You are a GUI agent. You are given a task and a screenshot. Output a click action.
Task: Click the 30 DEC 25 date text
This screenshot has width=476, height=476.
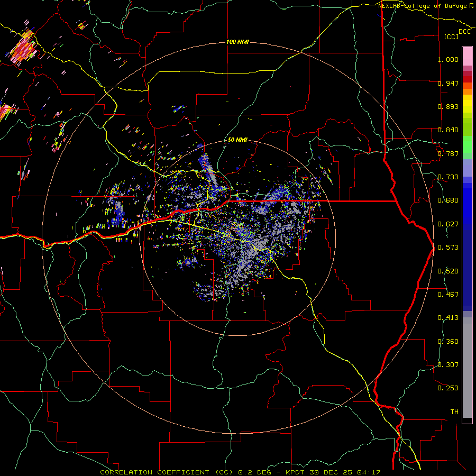[x=331, y=472]
